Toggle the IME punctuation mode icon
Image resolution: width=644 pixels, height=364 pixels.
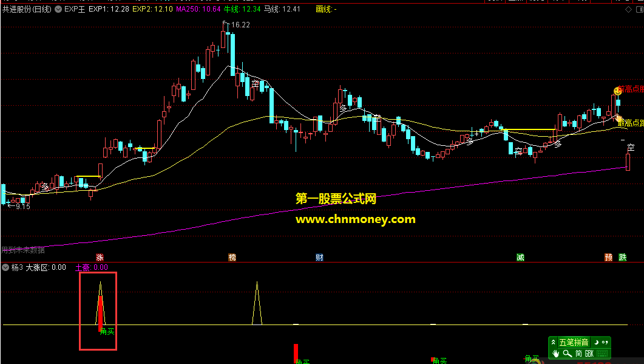605,342
